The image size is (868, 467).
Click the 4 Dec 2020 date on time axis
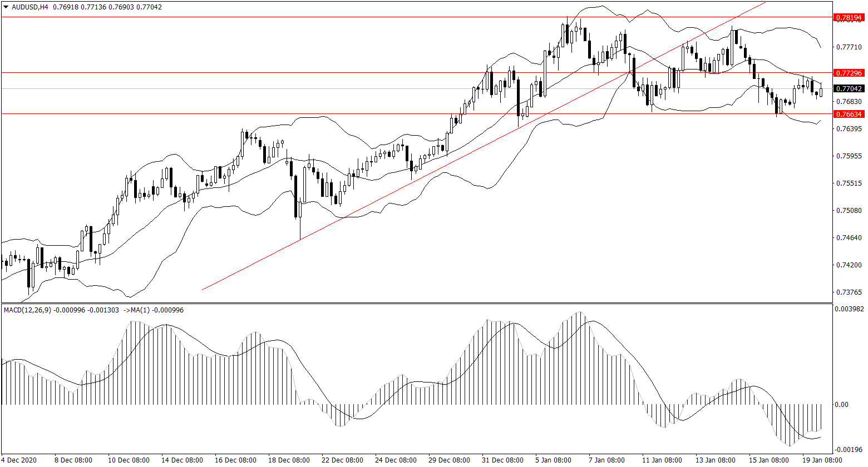[x=20, y=460]
